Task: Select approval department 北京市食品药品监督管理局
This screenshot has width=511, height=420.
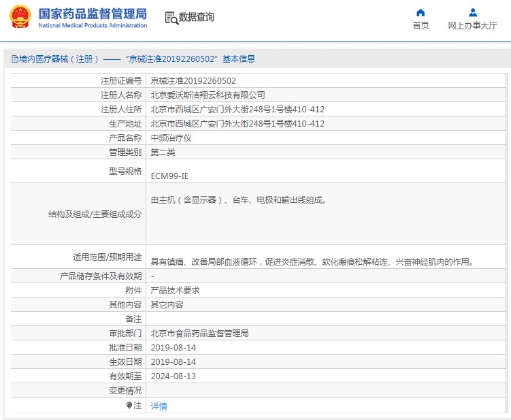Action: coord(199,334)
